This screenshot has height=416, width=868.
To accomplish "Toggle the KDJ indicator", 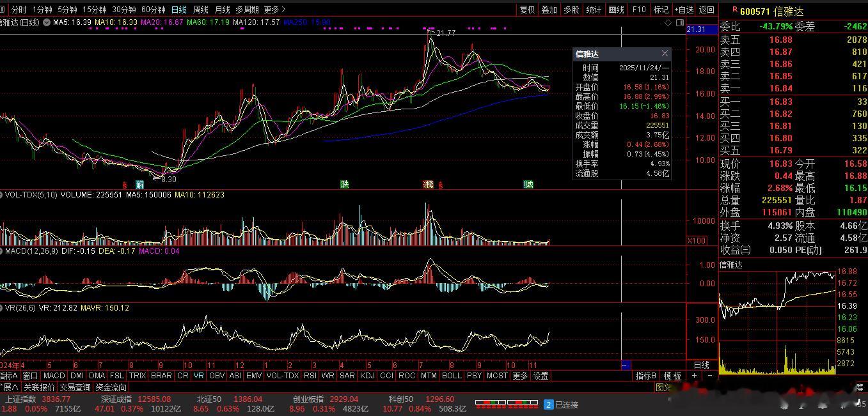I will click(367, 376).
